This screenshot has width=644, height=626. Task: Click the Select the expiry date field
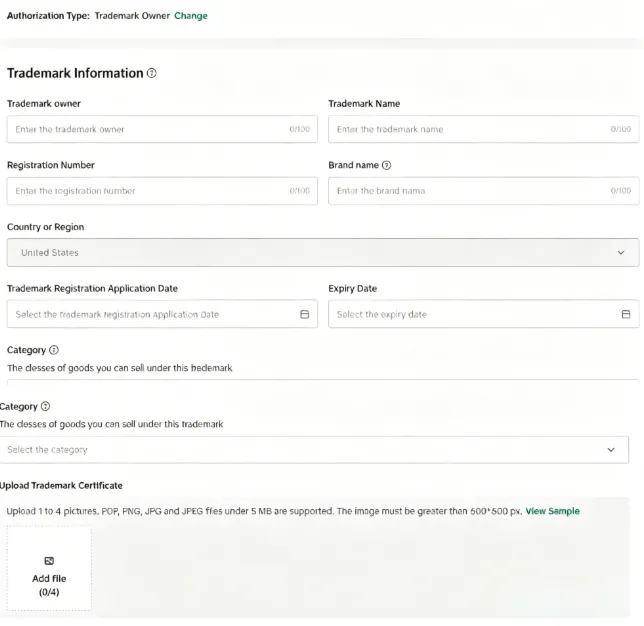470,314
